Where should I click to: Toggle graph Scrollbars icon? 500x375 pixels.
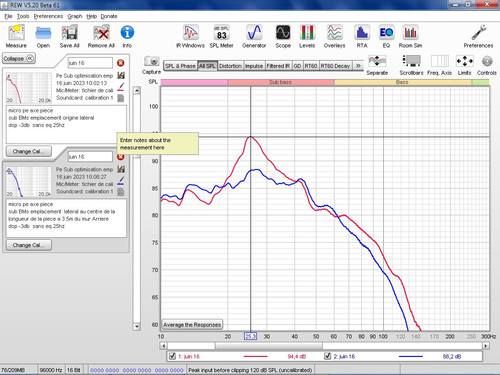point(411,61)
